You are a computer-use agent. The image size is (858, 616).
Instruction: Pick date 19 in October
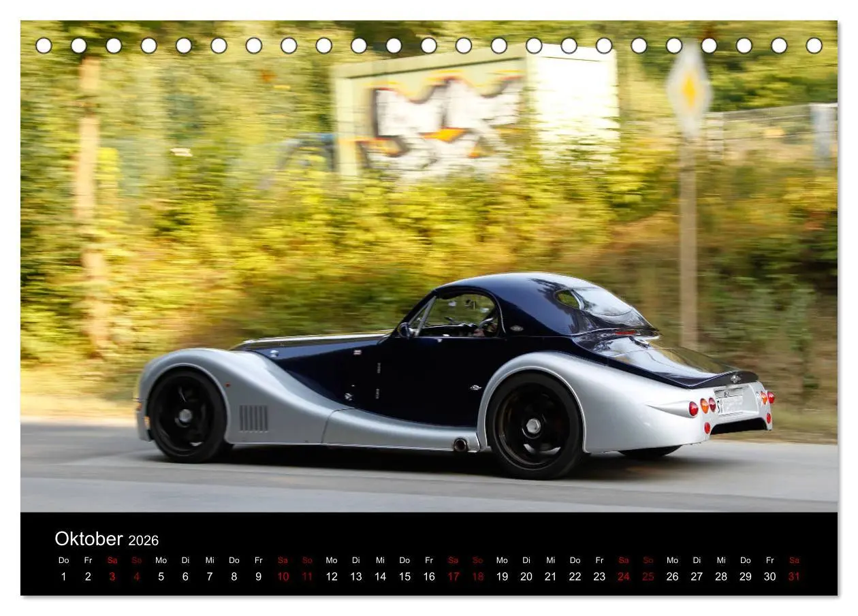(502, 577)
